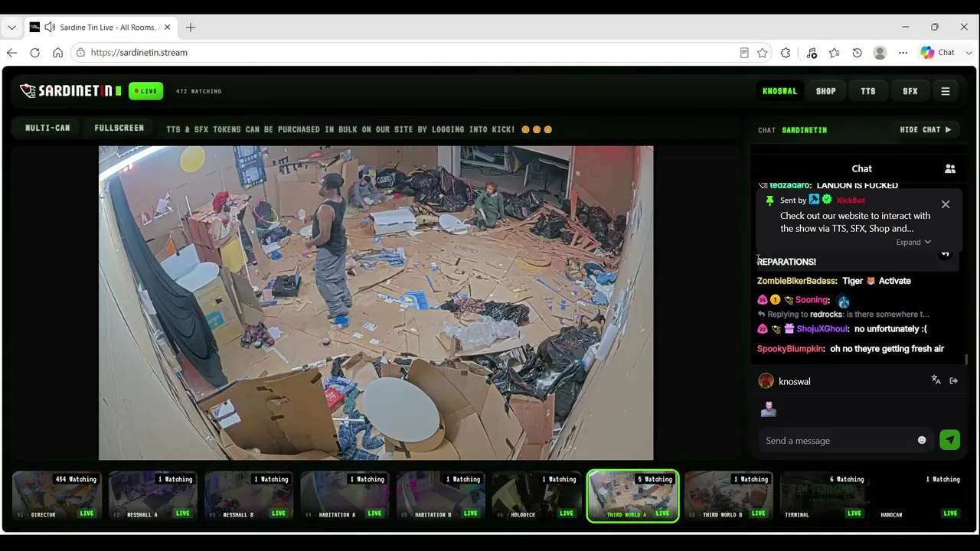View site information for sardinetin.stream
The width and height of the screenshot is (980, 551).
tap(80, 53)
